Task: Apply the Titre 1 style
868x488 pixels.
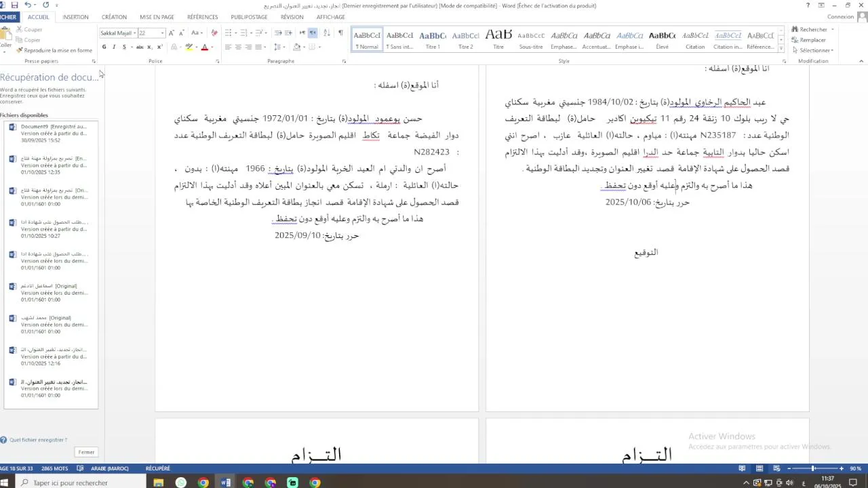Action: coord(433,40)
